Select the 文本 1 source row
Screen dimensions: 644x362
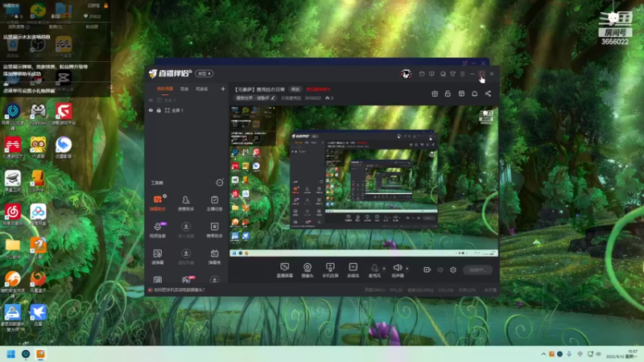point(187,100)
